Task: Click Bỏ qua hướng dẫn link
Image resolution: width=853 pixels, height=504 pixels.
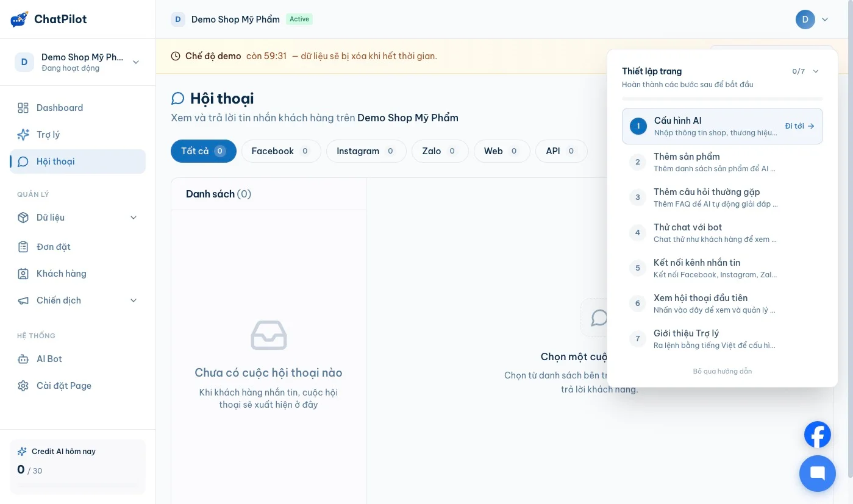Action: pyautogui.click(x=723, y=371)
